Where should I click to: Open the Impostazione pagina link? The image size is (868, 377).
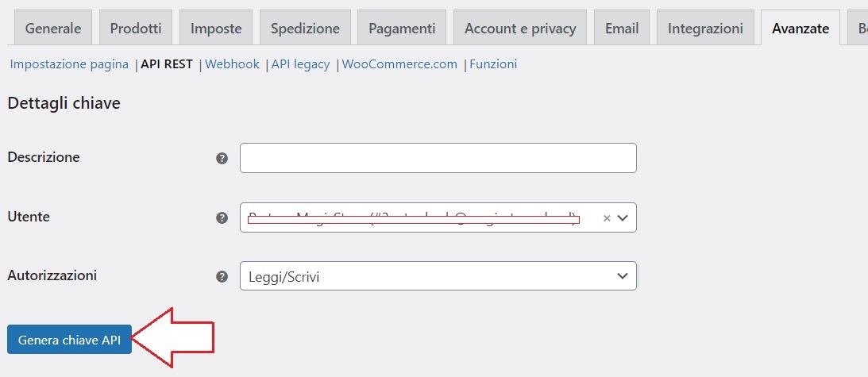click(x=69, y=64)
